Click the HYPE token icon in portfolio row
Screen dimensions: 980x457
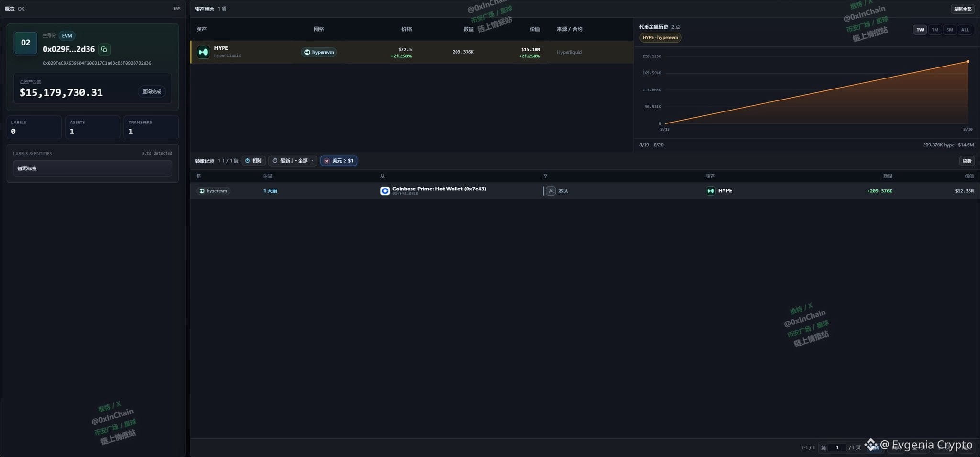203,52
